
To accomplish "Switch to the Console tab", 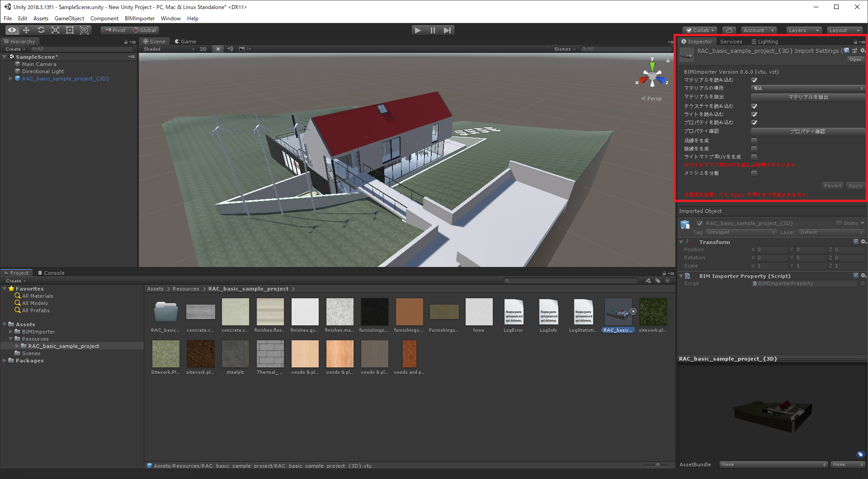I will pyautogui.click(x=51, y=272).
